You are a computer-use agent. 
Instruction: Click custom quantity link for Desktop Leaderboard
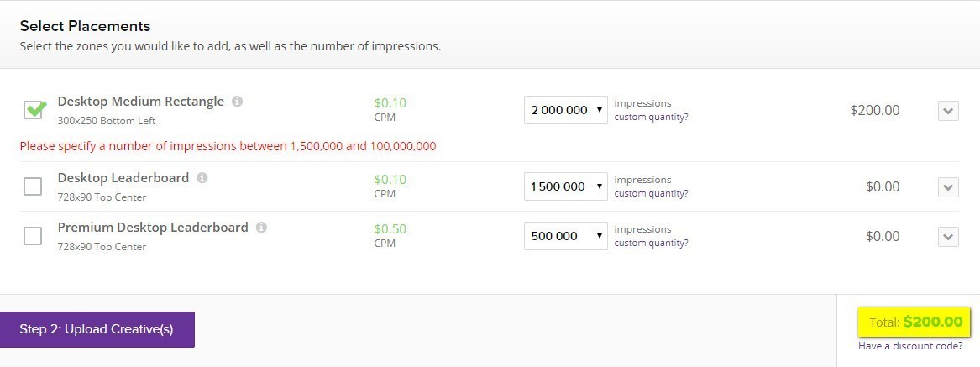point(651,193)
